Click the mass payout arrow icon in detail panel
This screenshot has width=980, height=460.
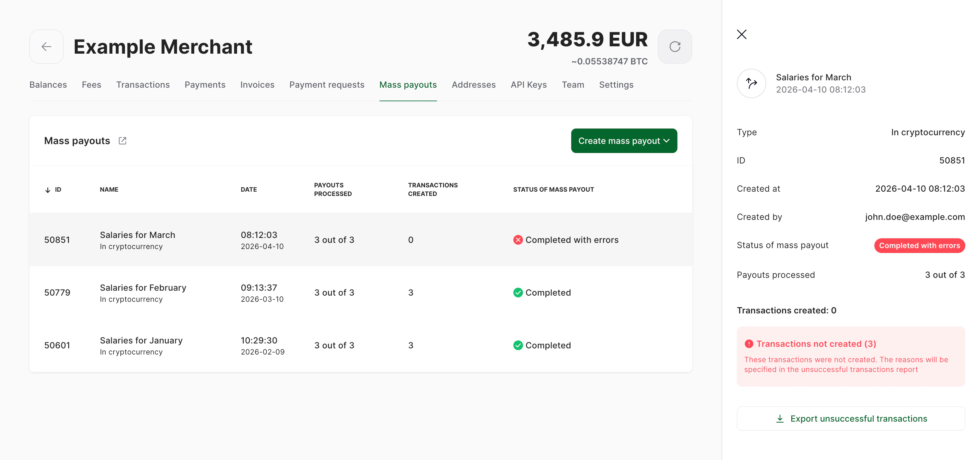751,83
